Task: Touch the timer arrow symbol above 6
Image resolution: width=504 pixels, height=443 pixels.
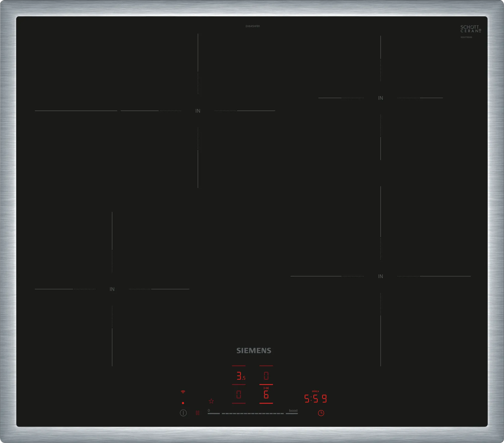Action: pos(266,388)
